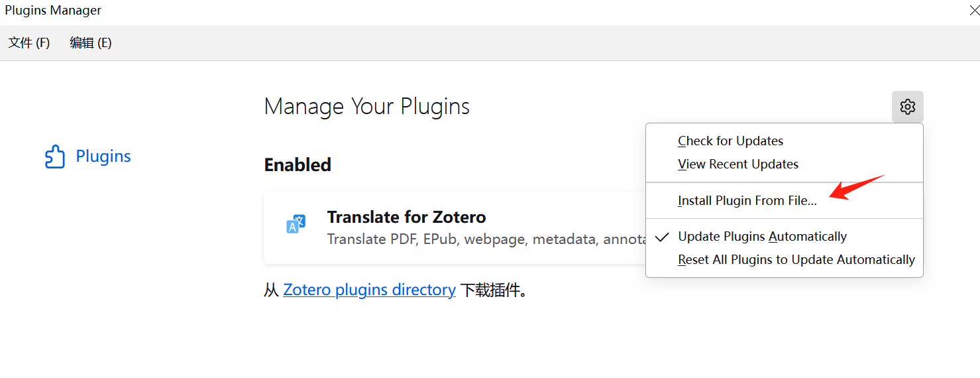Select the Plugins sidebar category

103,157
